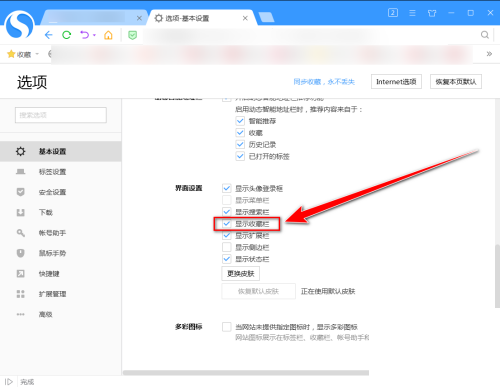Screen dimensions: 500x387
Task: Click the green security shield icon
Action: point(133,35)
